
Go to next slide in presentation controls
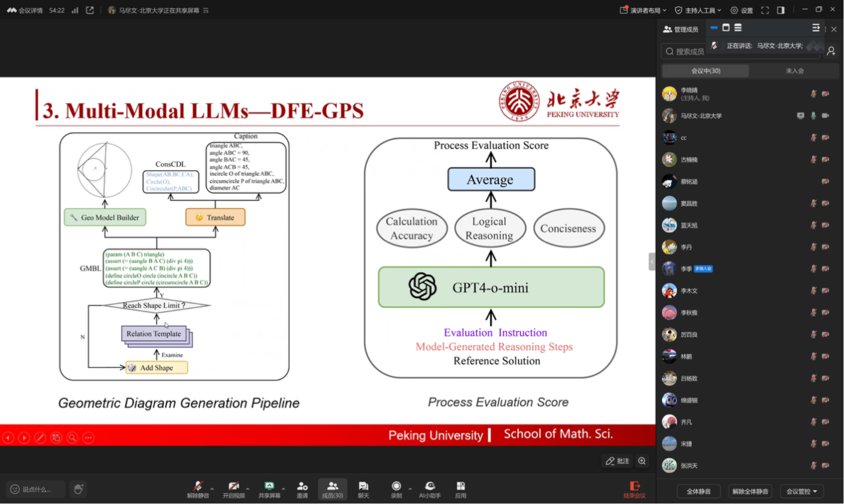pyautogui.click(x=24, y=438)
